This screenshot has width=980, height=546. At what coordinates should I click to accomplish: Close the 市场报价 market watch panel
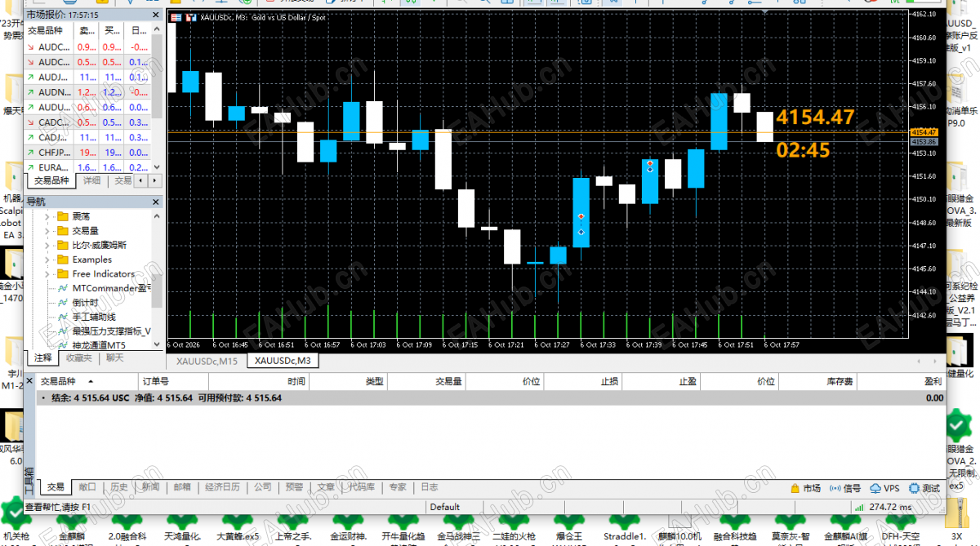[x=155, y=15]
